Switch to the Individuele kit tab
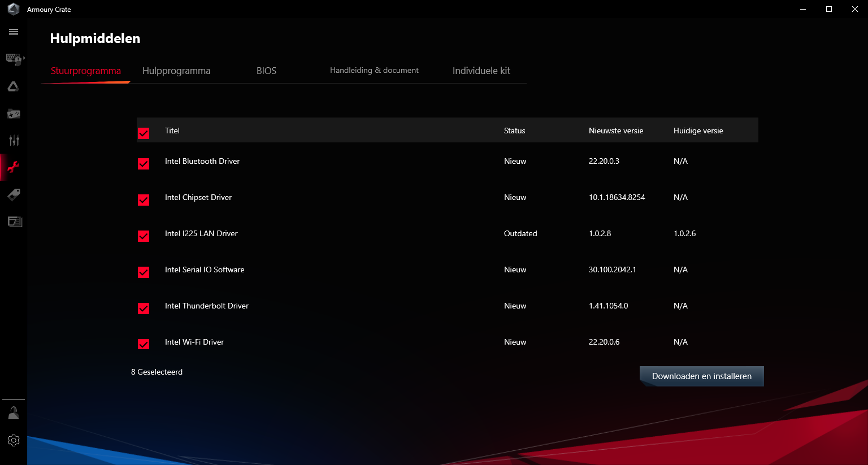This screenshot has width=868, height=465. click(481, 71)
